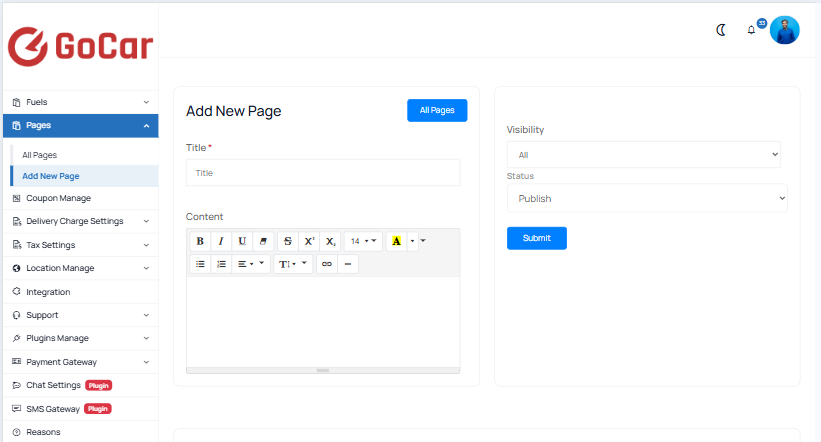Toggle italic text formatting

(x=220, y=241)
